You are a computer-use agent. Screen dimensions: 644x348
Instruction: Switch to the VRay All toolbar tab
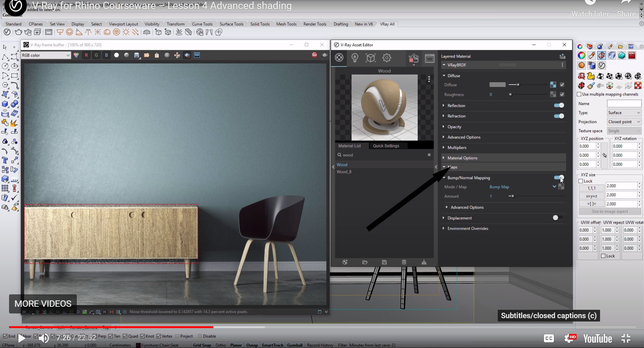(387, 24)
